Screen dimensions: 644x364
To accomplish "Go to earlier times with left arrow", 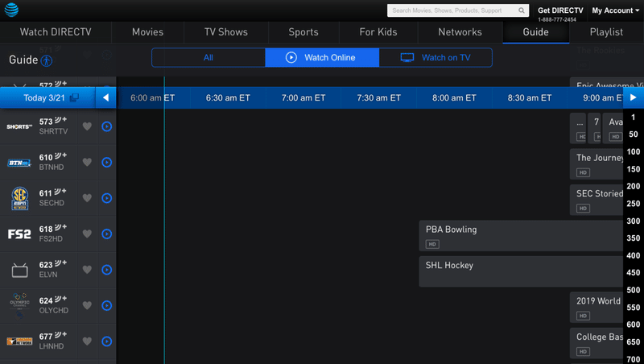I will (106, 97).
